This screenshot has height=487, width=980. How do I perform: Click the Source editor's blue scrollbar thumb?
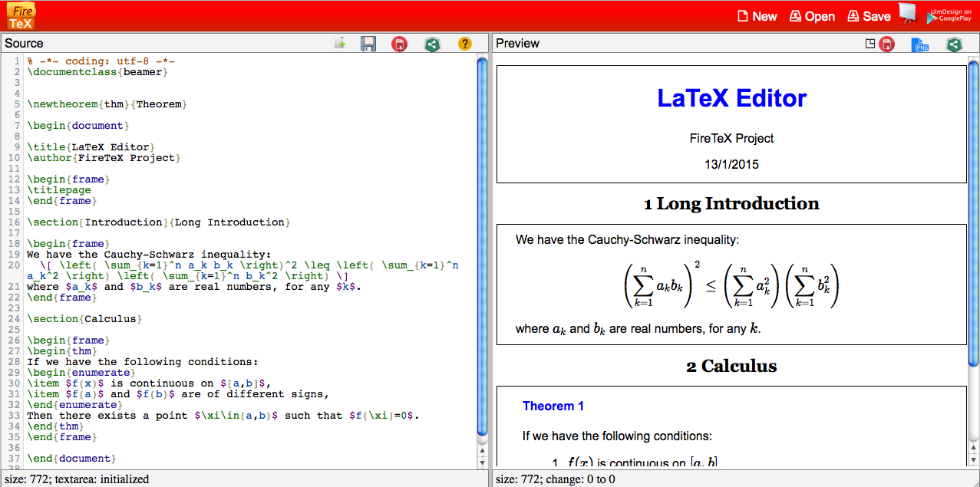click(482, 245)
